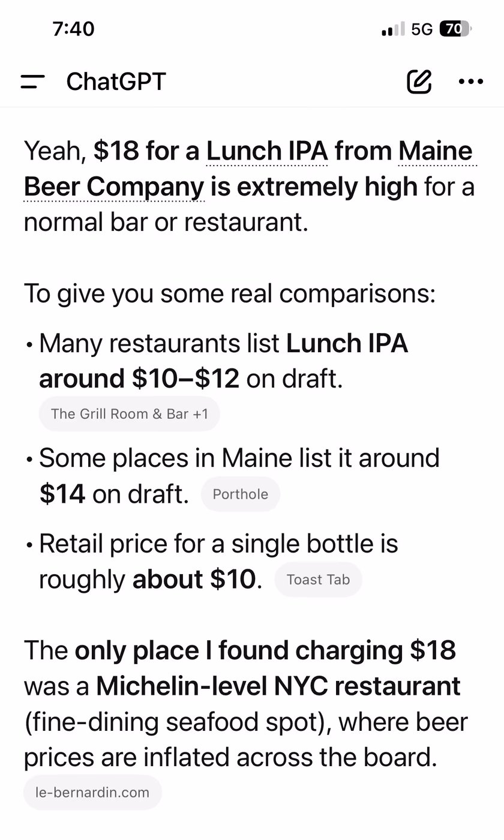Start a new chat with compose icon
Image resolution: width=504 pixels, height=840 pixels.
tap(419, 82)
